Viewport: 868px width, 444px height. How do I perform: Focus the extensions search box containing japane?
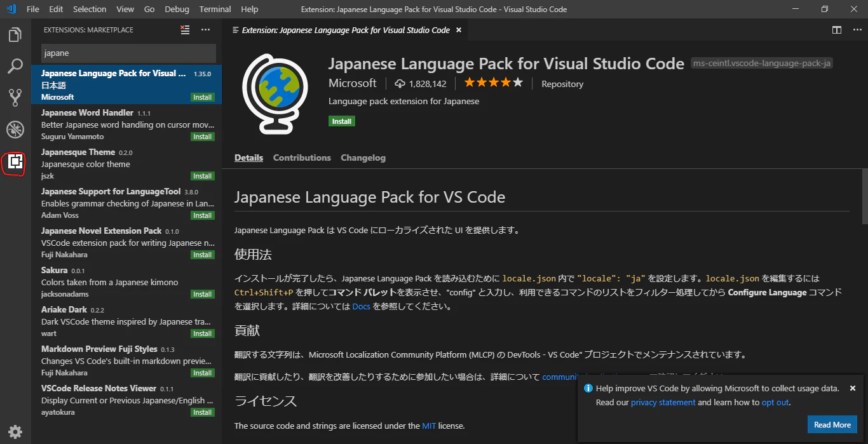[129, 53]
